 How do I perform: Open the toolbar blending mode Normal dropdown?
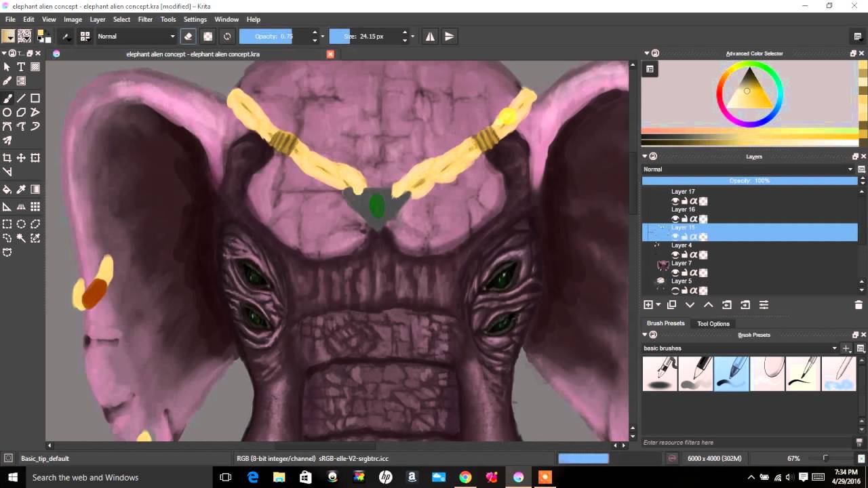tap(136, 37)
